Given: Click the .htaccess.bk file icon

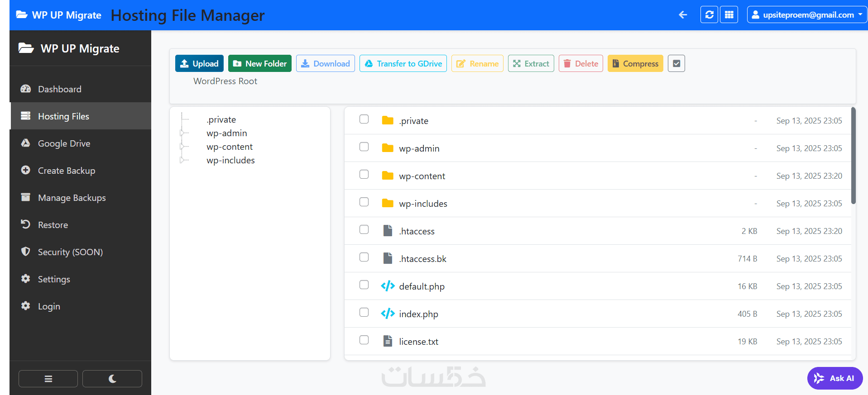Looking at the screenshot, I should pyautogui.click(x=388, y=258).
